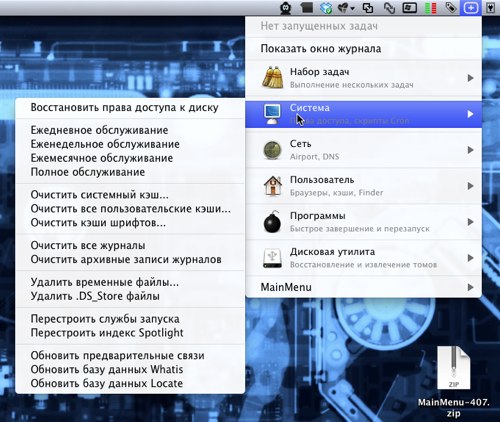Click the sync arrows menu bar icon
The image size is (500, 422).
(x=389, y=8)
